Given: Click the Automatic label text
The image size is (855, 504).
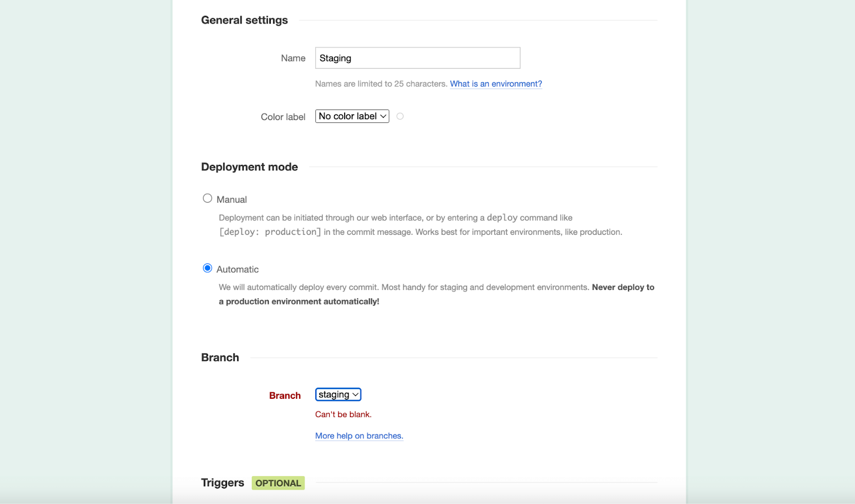Looking at the screenshot, I should [237, 270].
